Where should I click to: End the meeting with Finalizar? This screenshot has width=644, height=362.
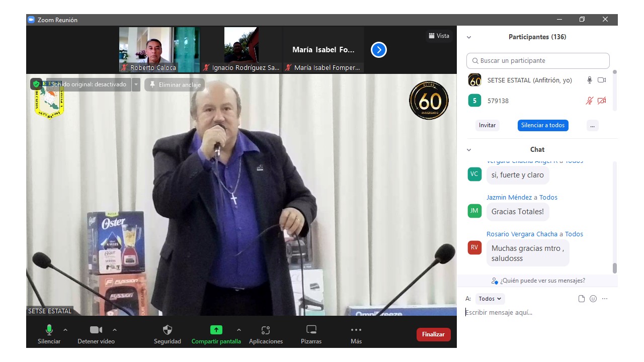click(x=433, y=334)
